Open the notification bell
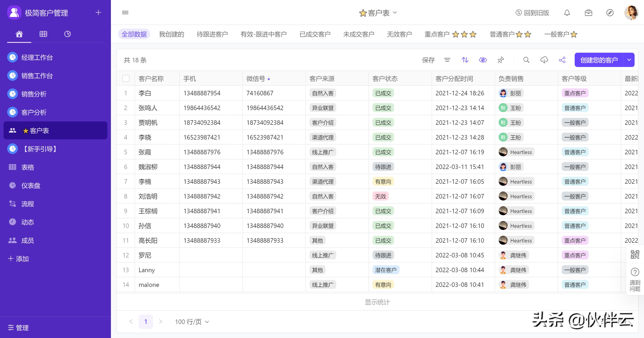This screenshot has height=338, width=644. coord(567,13)
